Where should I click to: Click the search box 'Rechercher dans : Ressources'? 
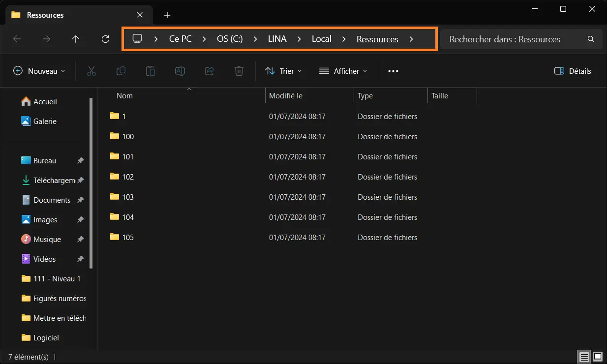(521, 39)
